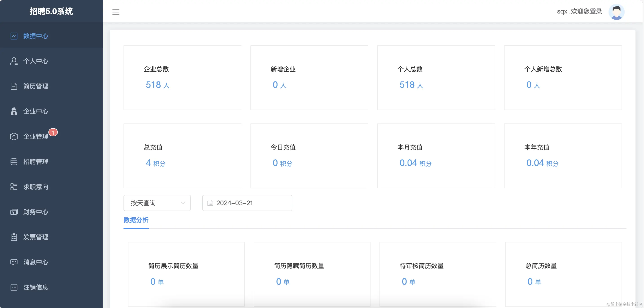
Task: Click the user avatar in the top corner
Action: [617, 11]
